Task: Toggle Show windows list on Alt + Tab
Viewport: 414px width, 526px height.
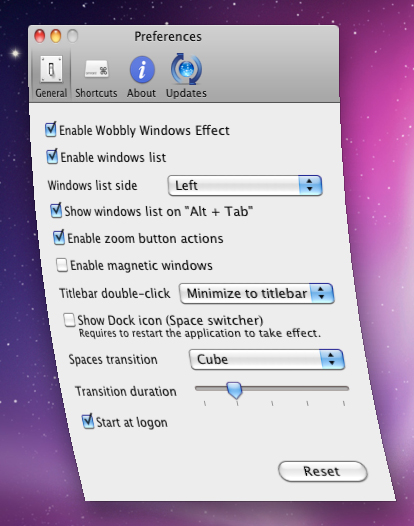Action: point(56,210)
